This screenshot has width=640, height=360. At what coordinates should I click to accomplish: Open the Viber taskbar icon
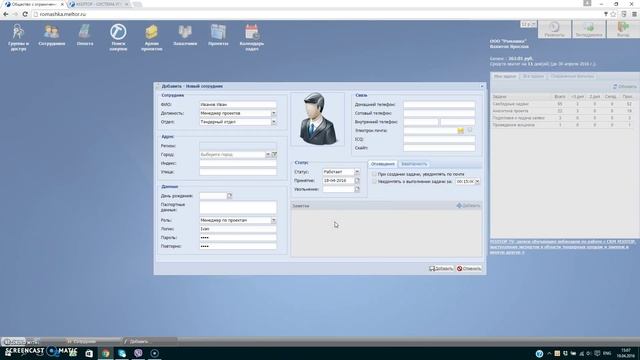click(138, 353)
